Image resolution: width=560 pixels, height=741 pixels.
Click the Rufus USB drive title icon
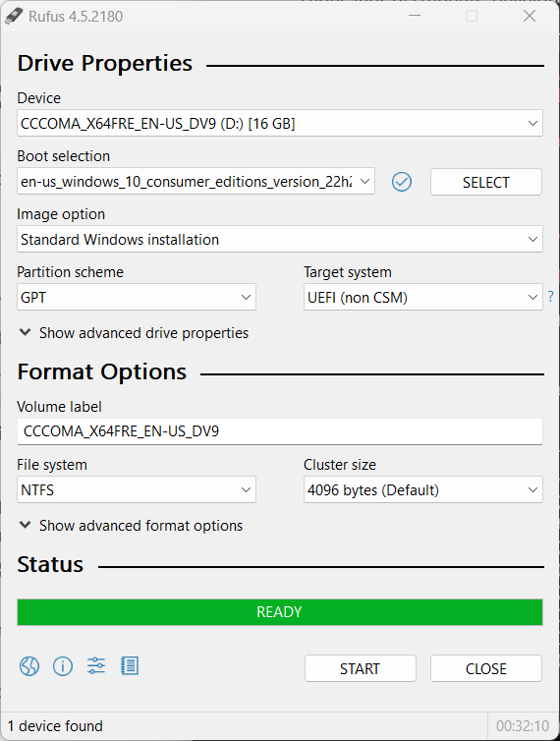pos(13,16)
